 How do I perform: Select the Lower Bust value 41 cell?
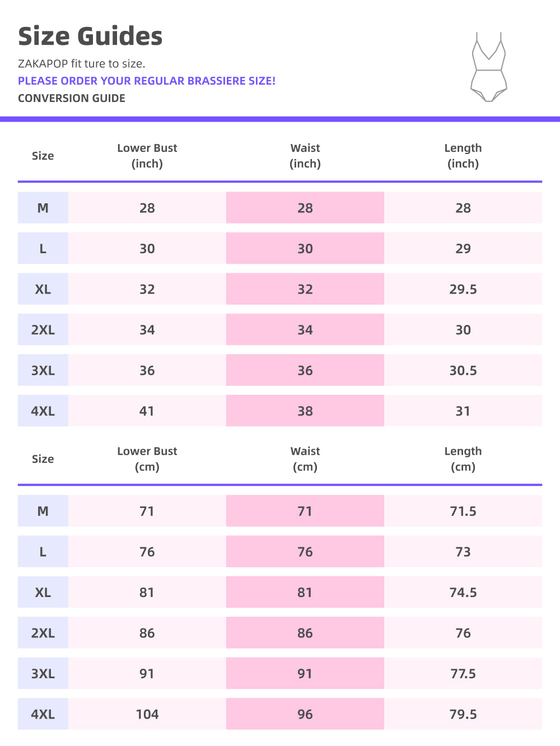click(147, 411)
